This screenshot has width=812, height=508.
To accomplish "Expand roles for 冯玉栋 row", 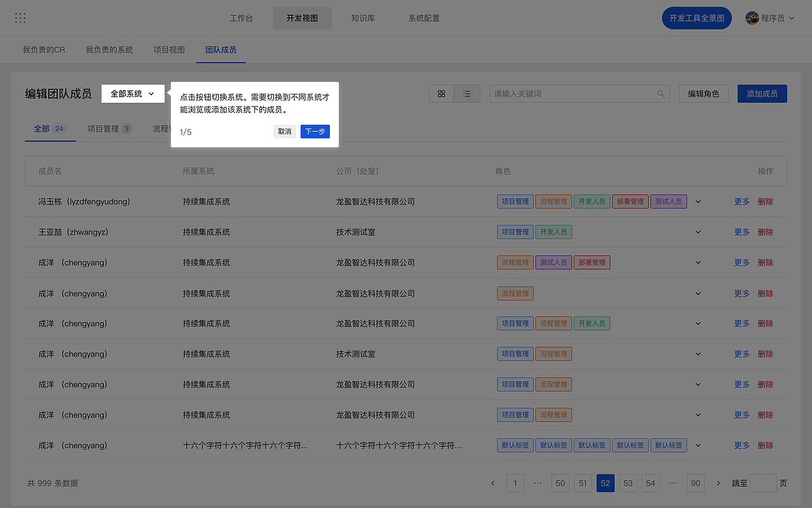I will click(698, 201).
